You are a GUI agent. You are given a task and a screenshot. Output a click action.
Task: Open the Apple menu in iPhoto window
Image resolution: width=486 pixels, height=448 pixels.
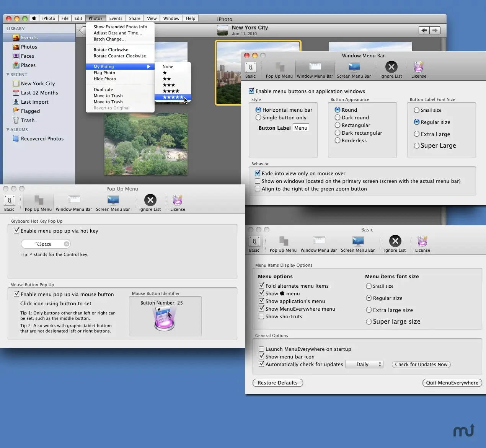click(x=34, y=18)
